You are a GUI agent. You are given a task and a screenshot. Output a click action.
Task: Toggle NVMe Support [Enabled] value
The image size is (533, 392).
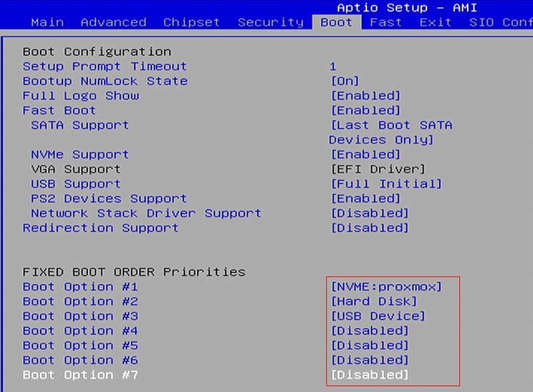(366, 154)
